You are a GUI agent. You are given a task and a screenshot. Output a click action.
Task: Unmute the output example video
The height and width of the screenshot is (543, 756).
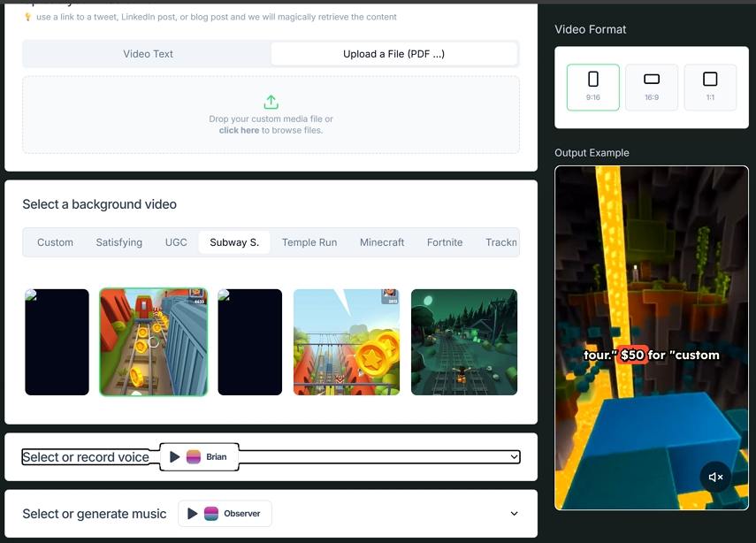pos(714,477)
